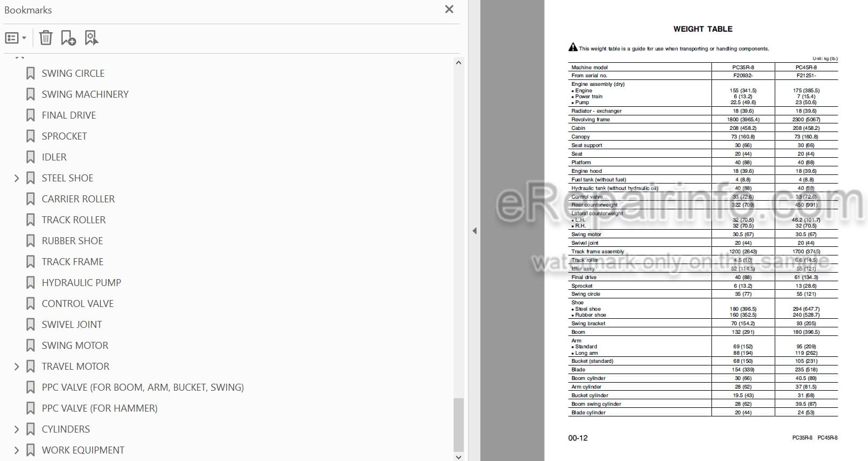
Task: Click page number 00-12 in document
Action: [x=578, y=438]
